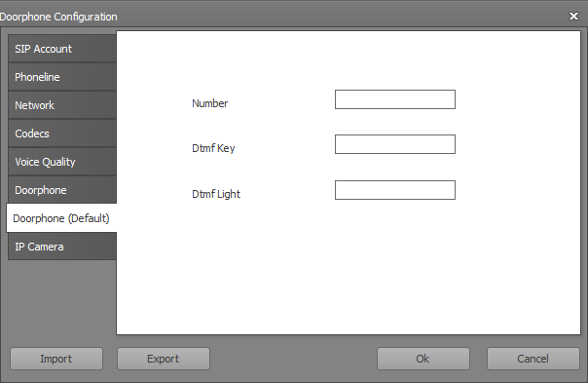Close the Doorphone Configuration window
The width and height of the screenshot is (588, 383).
coord(573,17)
